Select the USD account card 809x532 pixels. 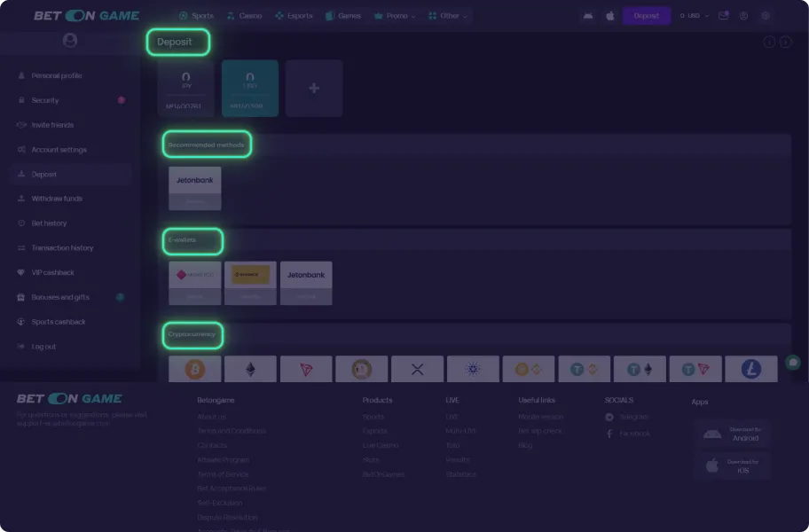(249, 89)
